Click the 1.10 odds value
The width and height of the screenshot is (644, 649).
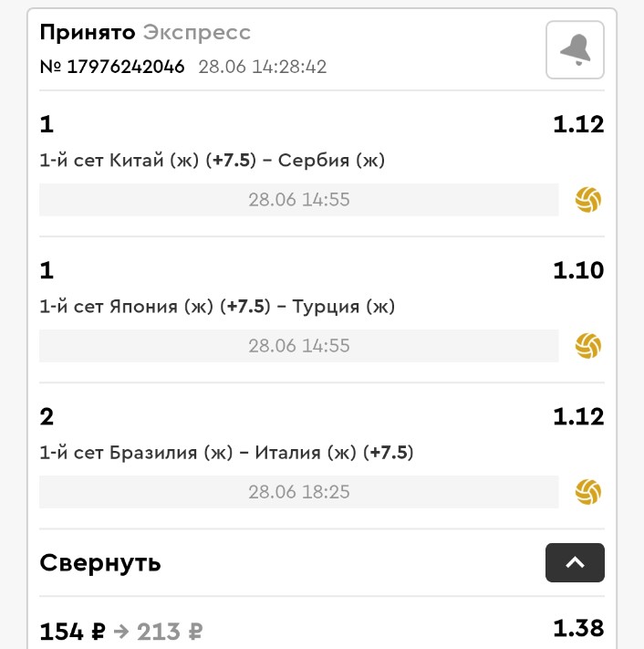click(x=578, y=270)
